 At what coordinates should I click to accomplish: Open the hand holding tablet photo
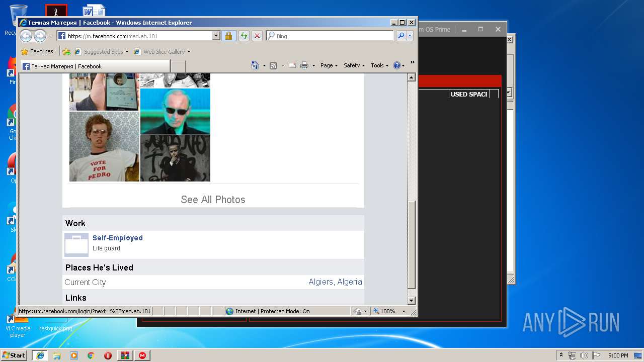coord(104,92)
